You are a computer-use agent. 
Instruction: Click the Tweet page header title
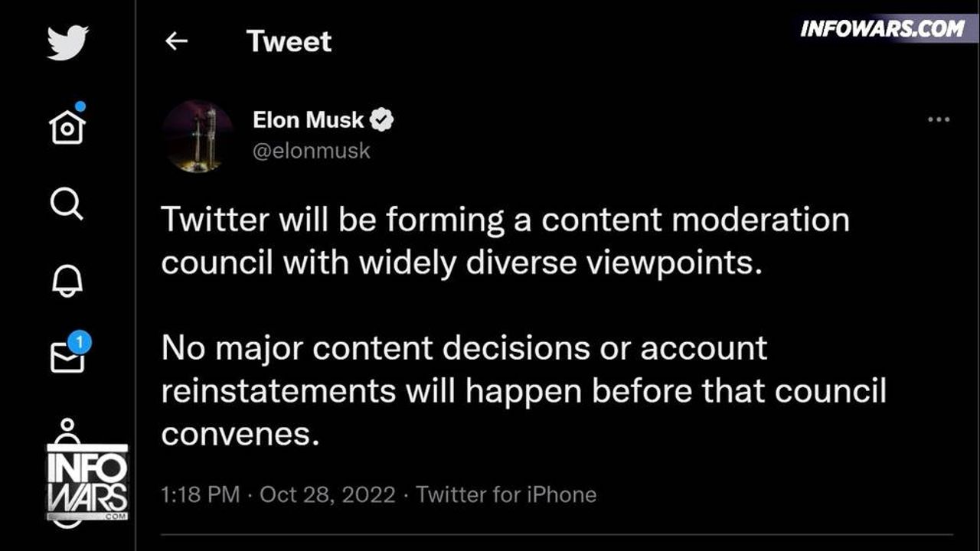289,41
